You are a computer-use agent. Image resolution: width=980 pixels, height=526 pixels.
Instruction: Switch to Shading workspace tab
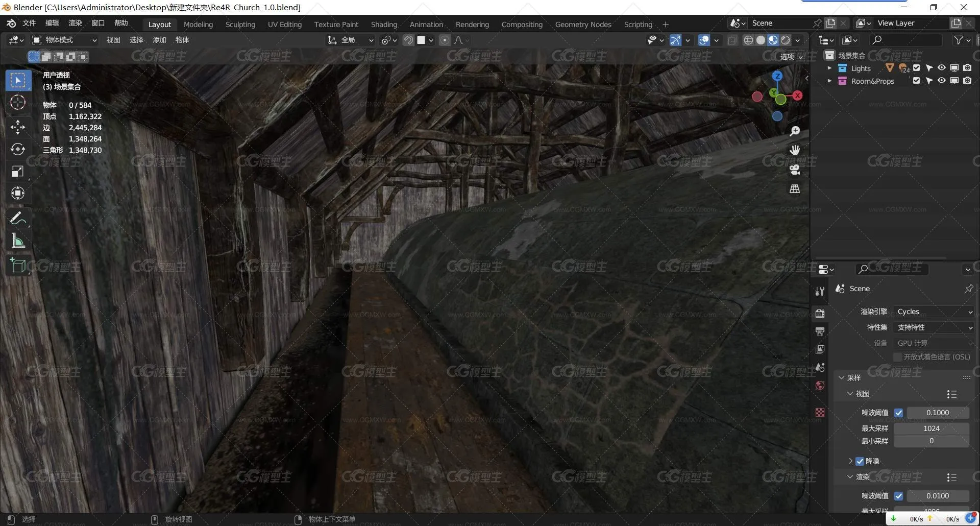[x=384, y=25]
